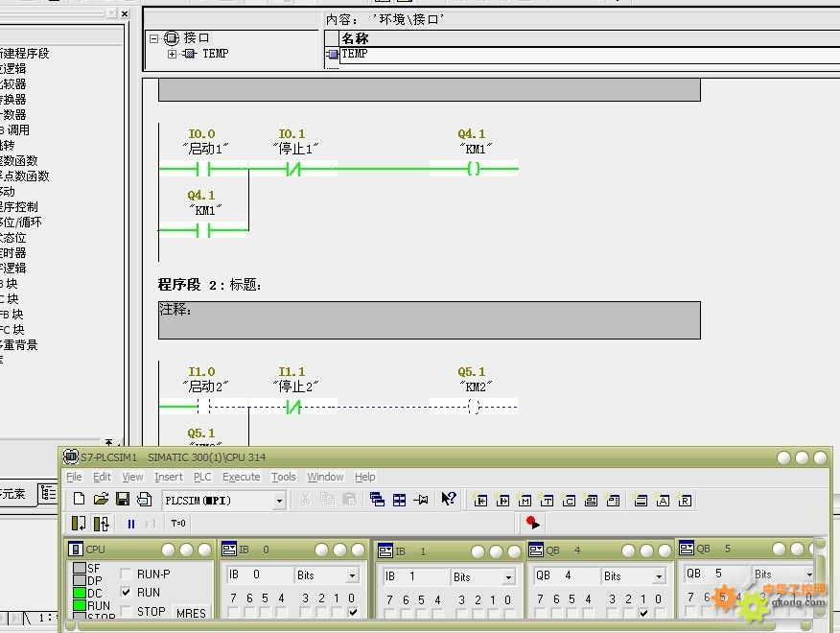The height and width of the screenshot is (633, 840).
Task: Click the save layout icon beside the floppy
Action: 144,500
